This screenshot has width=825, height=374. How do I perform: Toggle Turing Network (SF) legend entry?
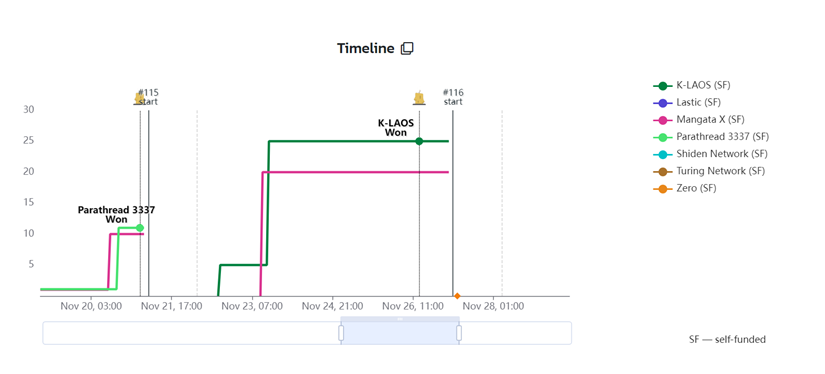[x=709, y=171]
